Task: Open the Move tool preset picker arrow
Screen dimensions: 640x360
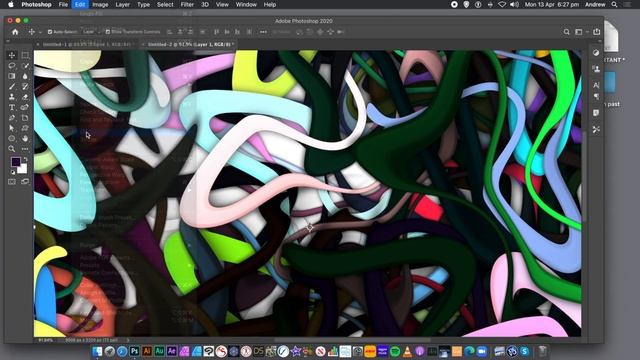Action: pos(40,32)
